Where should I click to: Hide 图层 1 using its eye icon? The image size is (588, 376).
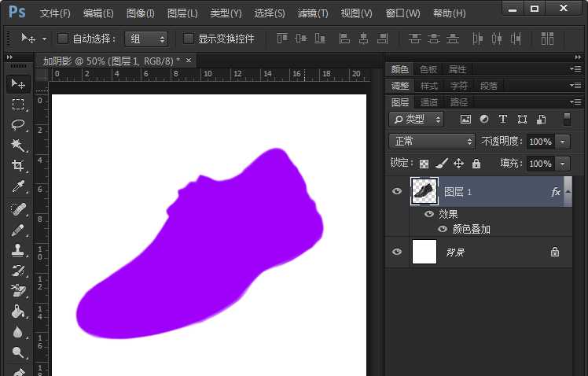(x=397, y=191)
